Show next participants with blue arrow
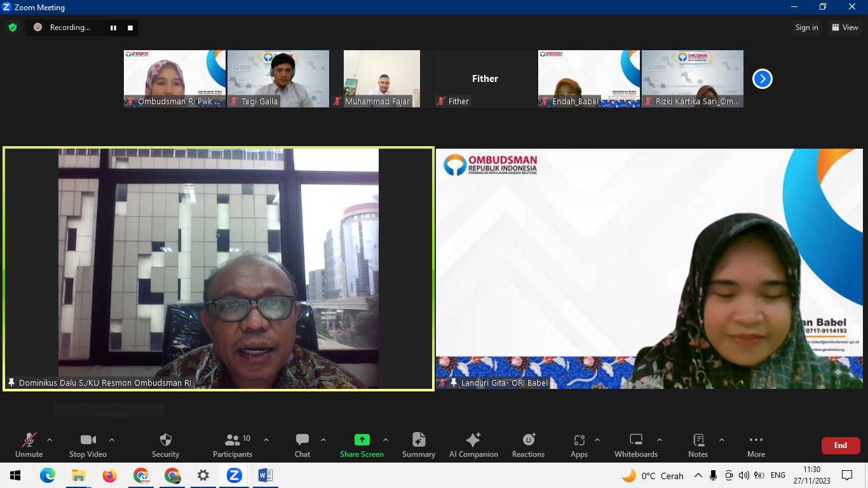This screenshot has height=488, width=868. click(762, 79)
